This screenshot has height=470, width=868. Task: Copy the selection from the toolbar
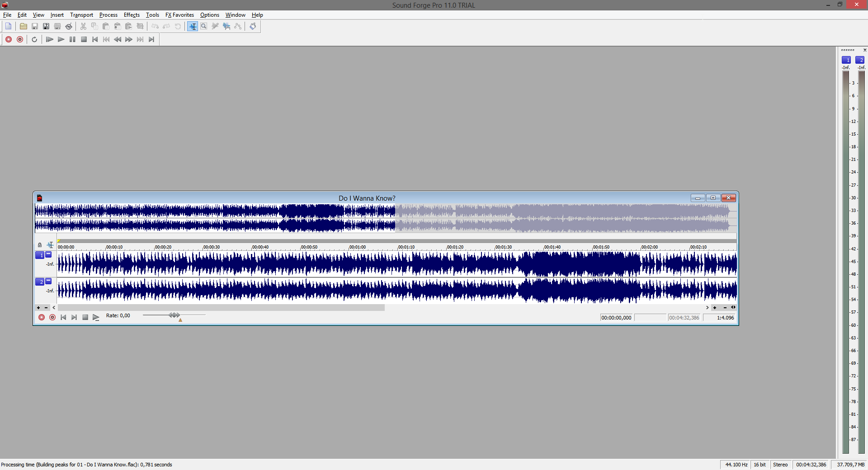(94, 26)
